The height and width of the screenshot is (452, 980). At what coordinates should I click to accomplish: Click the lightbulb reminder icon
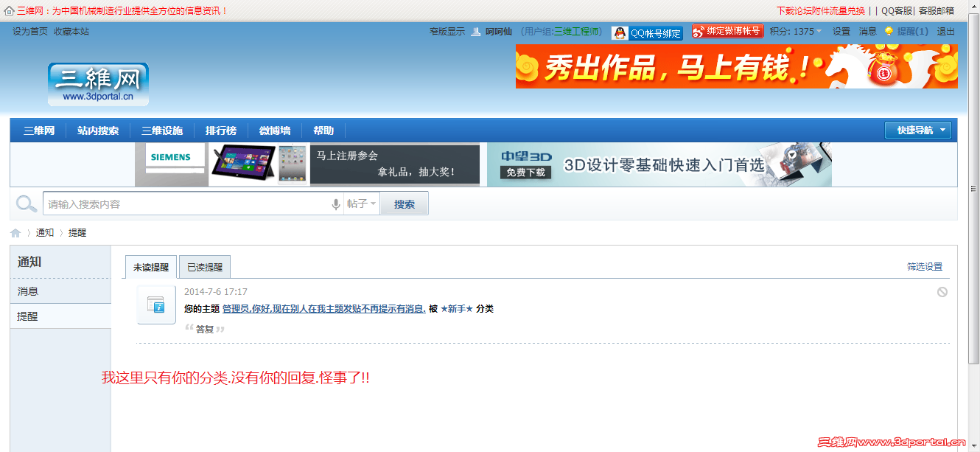click(x=889, y=32)
